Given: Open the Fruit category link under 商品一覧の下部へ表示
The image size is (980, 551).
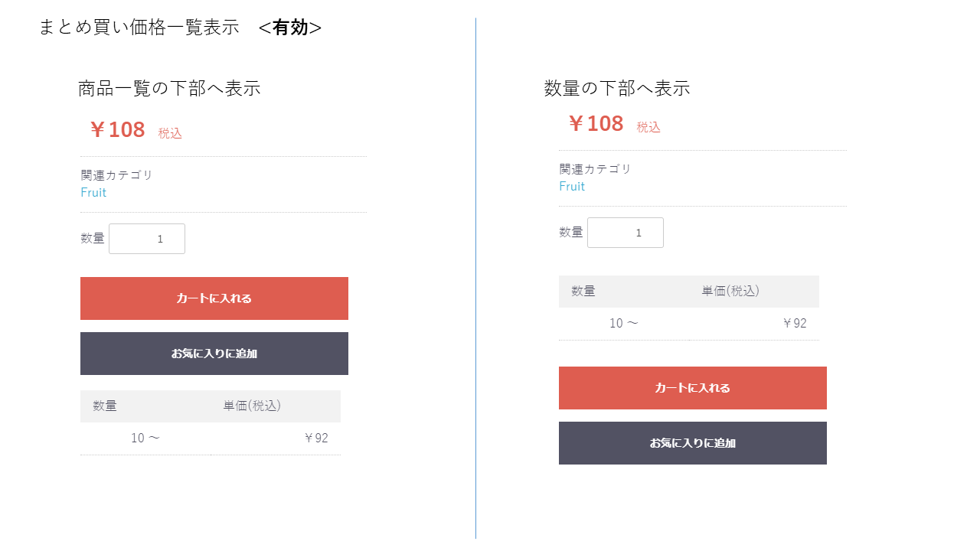Looking at the screenshot, I should coord(93,193).
